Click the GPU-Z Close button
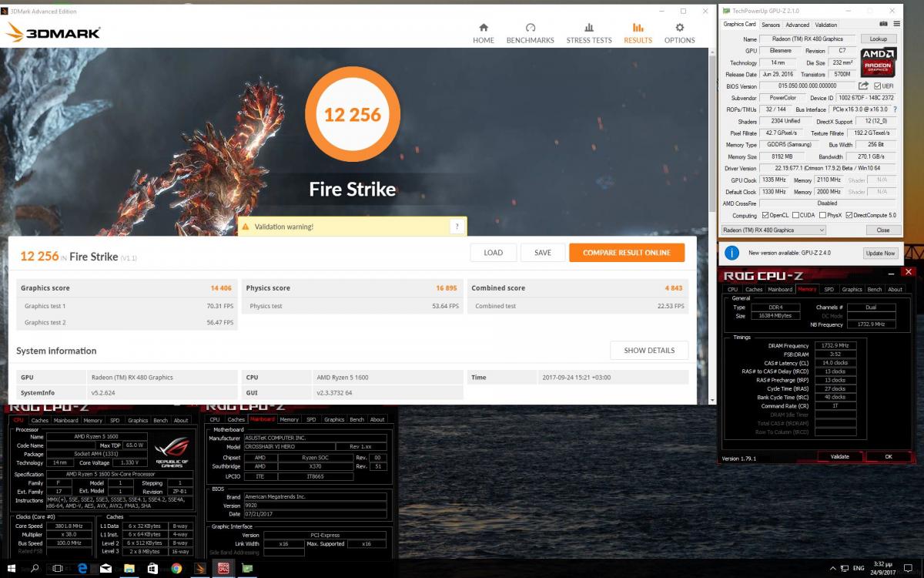924x578 pixels. [882, 230]
